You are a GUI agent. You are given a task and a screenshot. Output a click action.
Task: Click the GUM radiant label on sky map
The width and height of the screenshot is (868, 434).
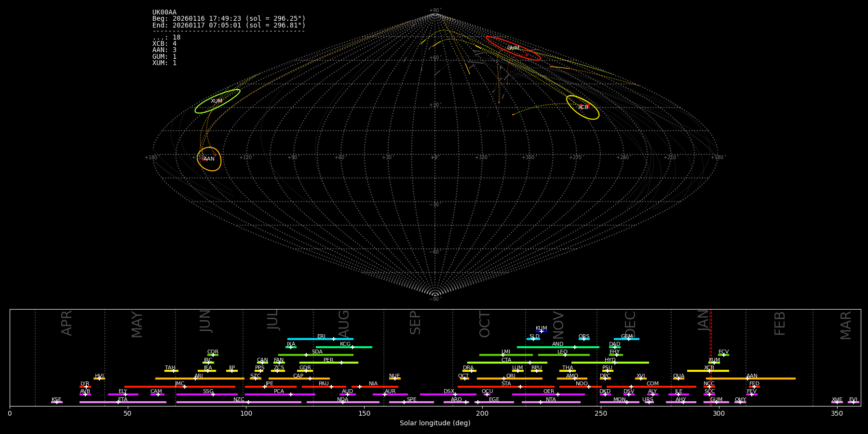tap(513, 48)
